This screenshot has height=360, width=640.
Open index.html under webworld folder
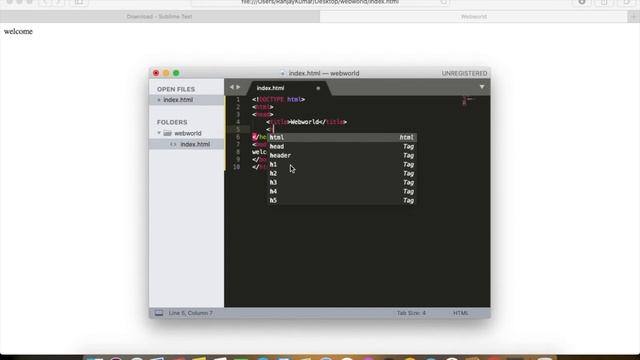point(195,144)
